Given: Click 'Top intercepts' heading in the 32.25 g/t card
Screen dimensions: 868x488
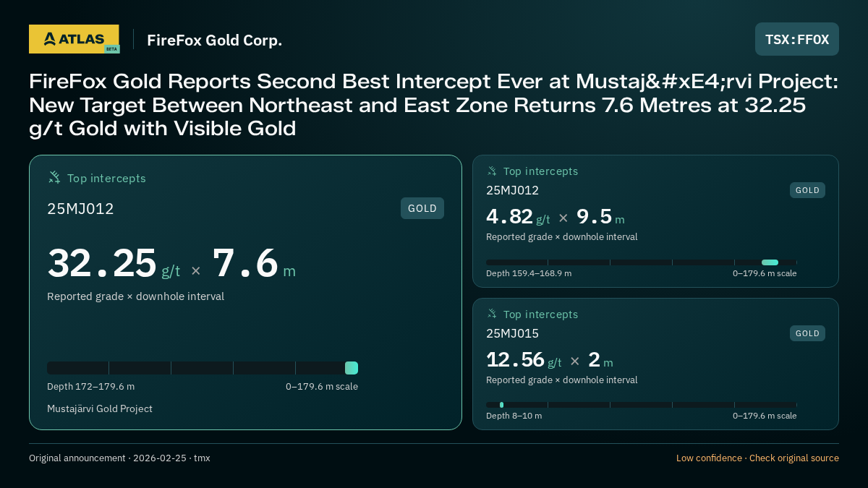Looking at the screenshot, I should click(x=106, y=178).
